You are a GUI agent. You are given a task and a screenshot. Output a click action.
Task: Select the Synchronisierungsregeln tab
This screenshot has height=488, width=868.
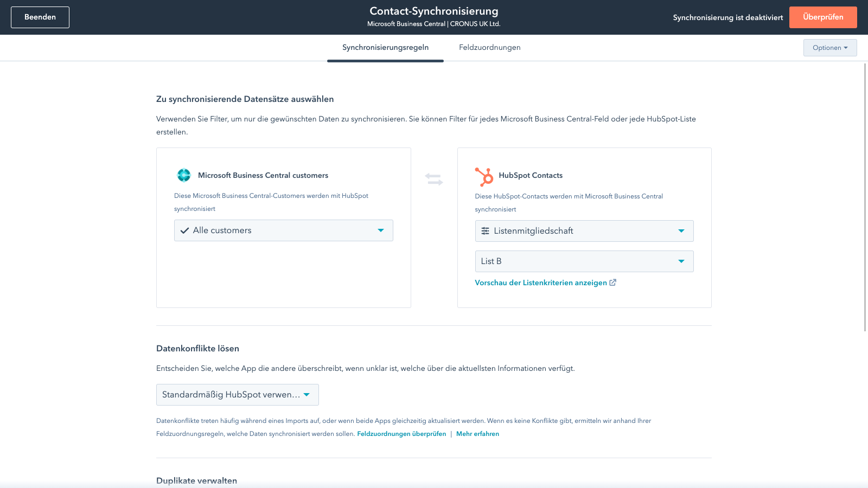coord(385,48)
